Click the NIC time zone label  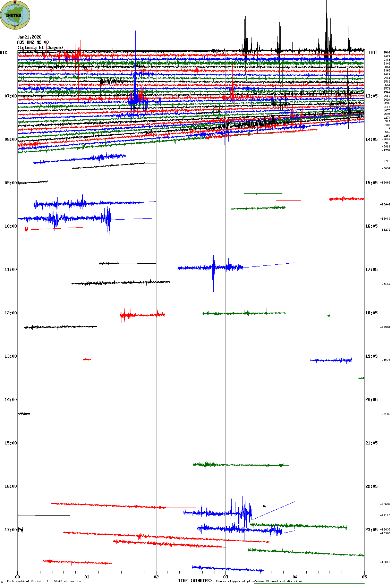pyautogui.click(x=3, y=53)
